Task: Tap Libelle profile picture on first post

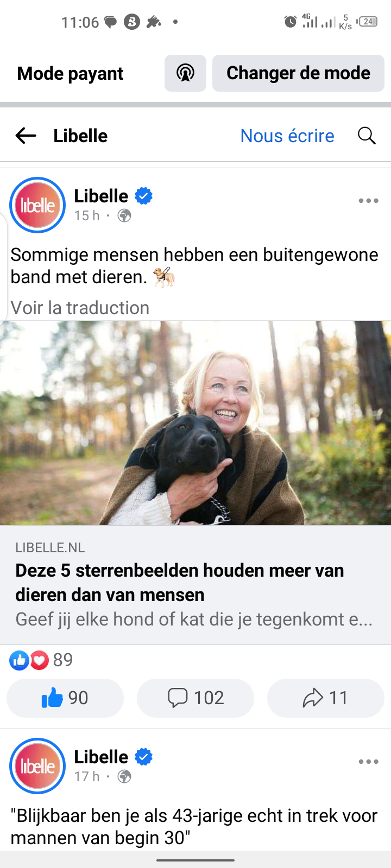Action: (x=37, y=205)
